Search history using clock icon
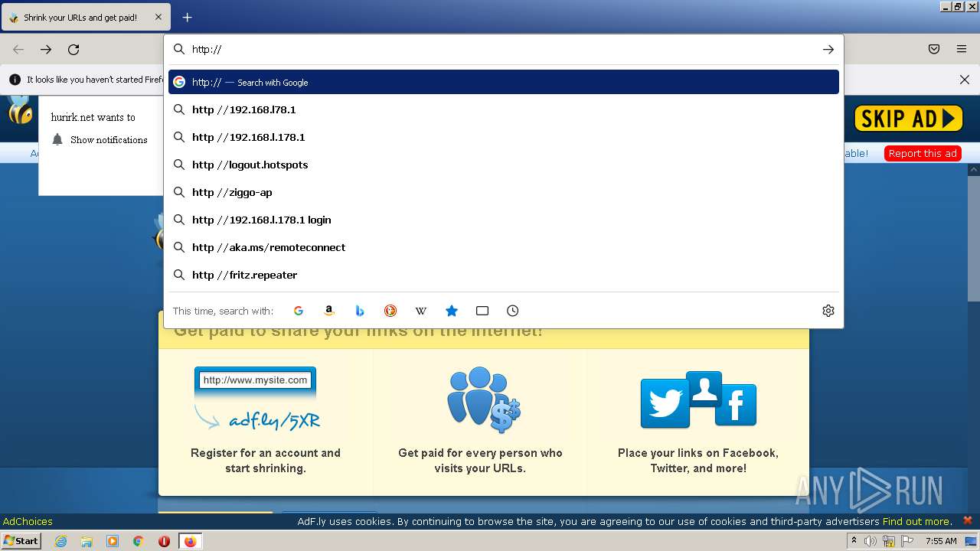 513,311
